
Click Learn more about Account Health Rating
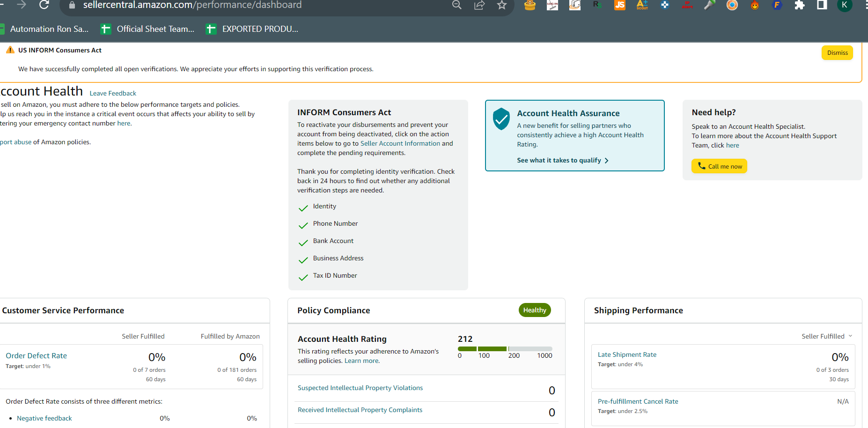point(361,361)
